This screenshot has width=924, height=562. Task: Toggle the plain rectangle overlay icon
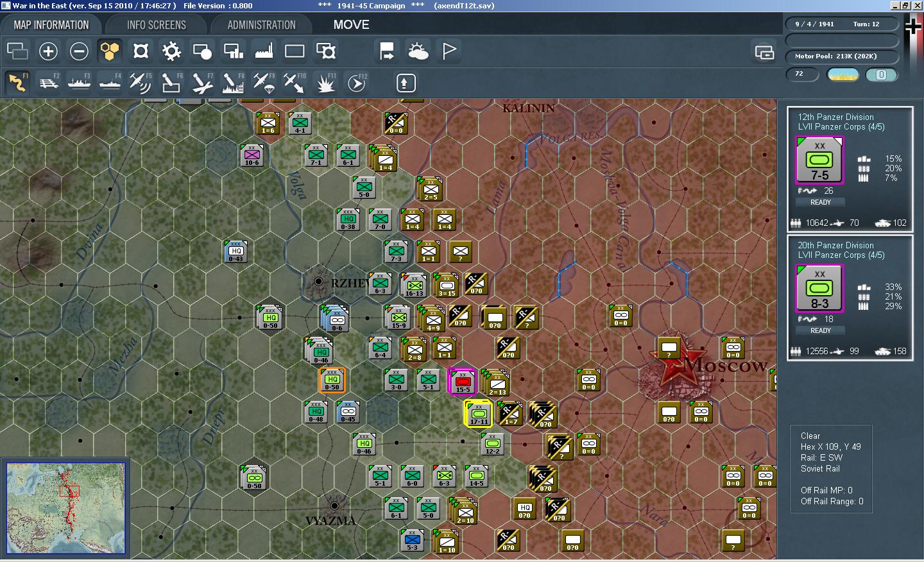(295, 51)
